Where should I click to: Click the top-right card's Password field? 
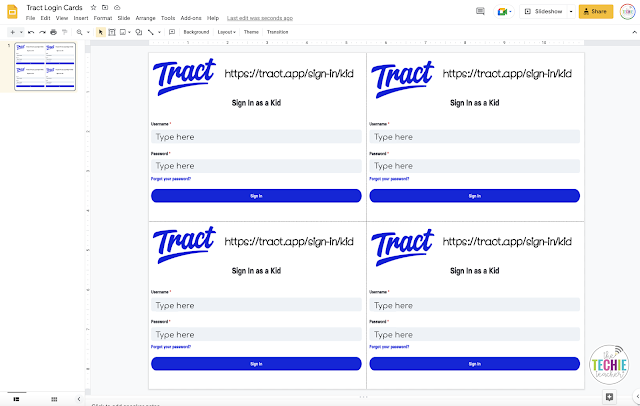[474, 166]
